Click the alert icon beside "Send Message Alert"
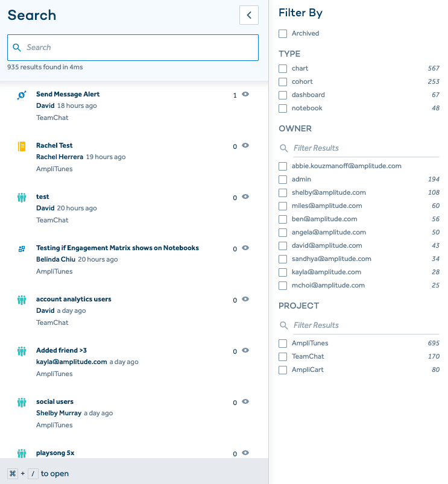Screen dimensions: 448x484 22,94
